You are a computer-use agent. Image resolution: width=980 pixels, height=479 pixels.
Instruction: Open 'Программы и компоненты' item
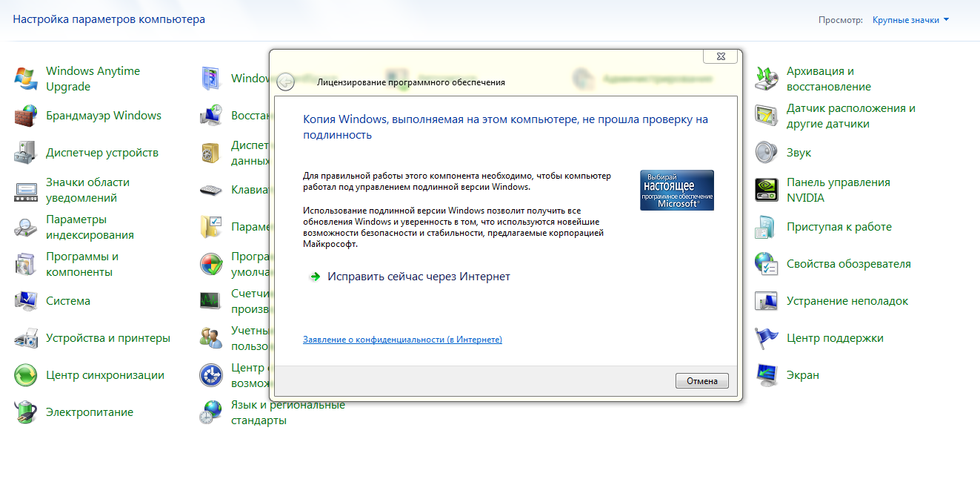pyautogui.click(x=81, y=264)
